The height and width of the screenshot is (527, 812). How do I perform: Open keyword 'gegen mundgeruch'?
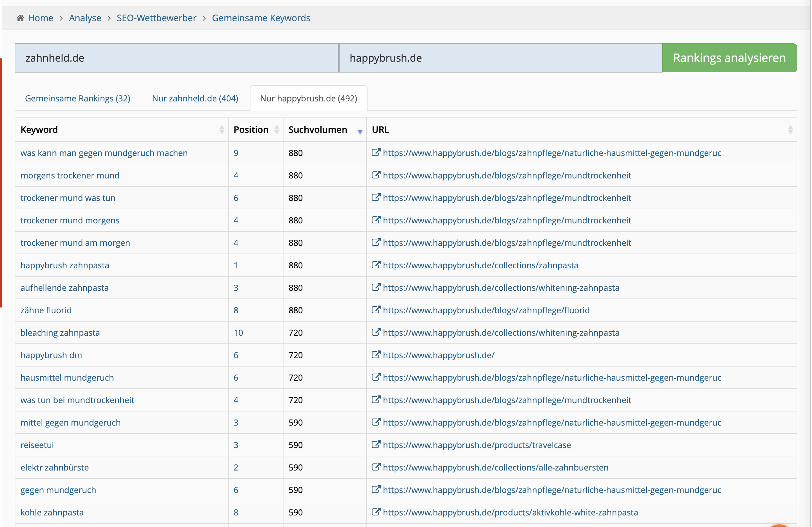[x=58, y=490]
